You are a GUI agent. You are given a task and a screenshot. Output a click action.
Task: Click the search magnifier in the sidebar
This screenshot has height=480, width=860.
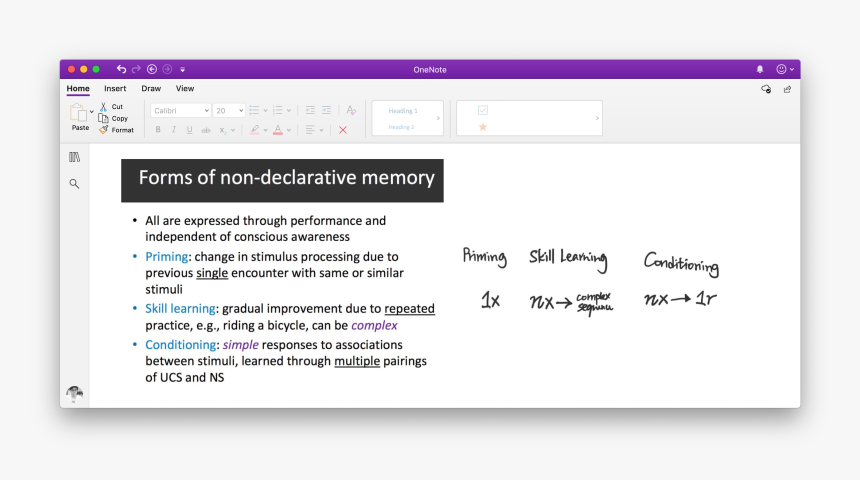coord(74,184)
